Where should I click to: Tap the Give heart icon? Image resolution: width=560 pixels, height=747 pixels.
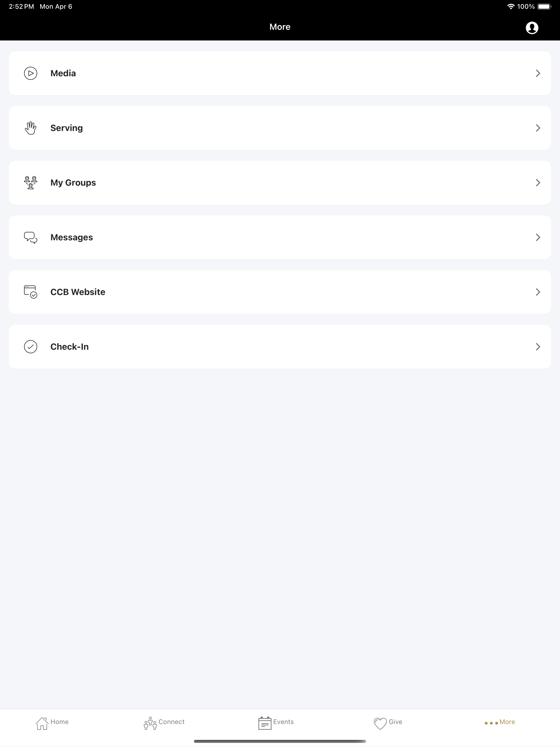pyautogui.click(x=380, y=723)
